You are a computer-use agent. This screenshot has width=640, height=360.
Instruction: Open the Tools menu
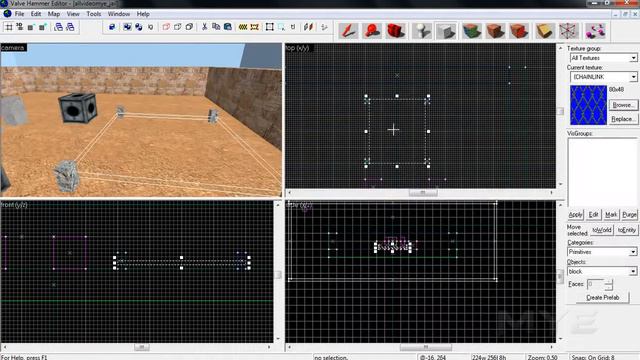93,14
